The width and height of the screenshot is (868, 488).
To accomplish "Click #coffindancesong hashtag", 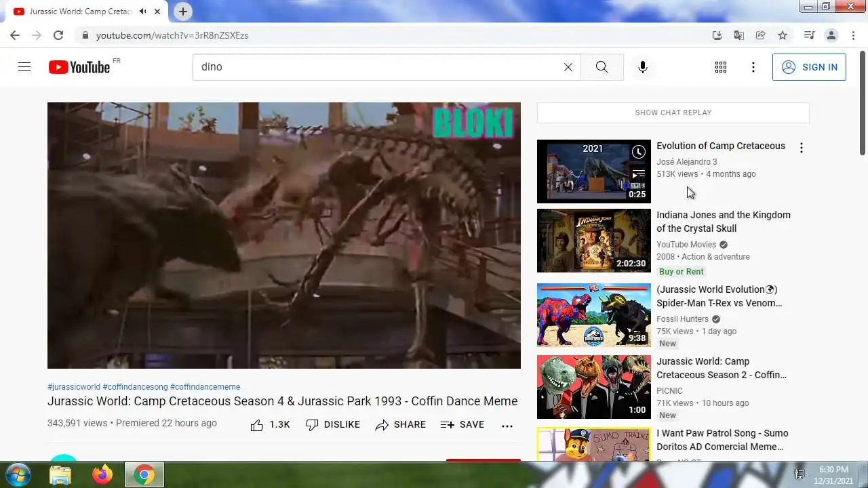I will (x=135, y=387).
